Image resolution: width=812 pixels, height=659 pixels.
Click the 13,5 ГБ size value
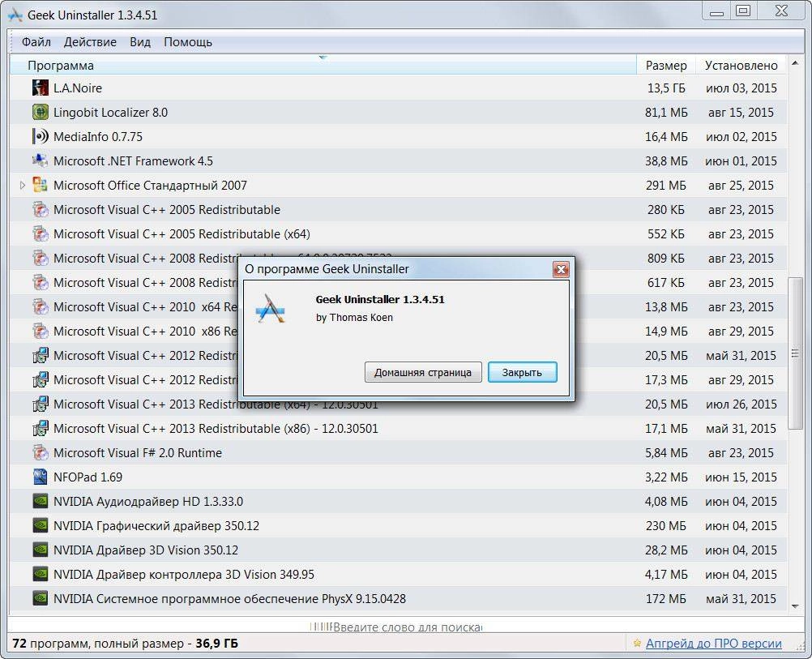coord(666,88)
